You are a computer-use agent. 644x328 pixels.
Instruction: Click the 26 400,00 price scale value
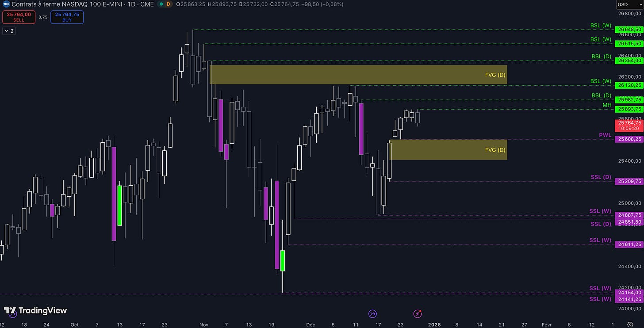point(629,55)
